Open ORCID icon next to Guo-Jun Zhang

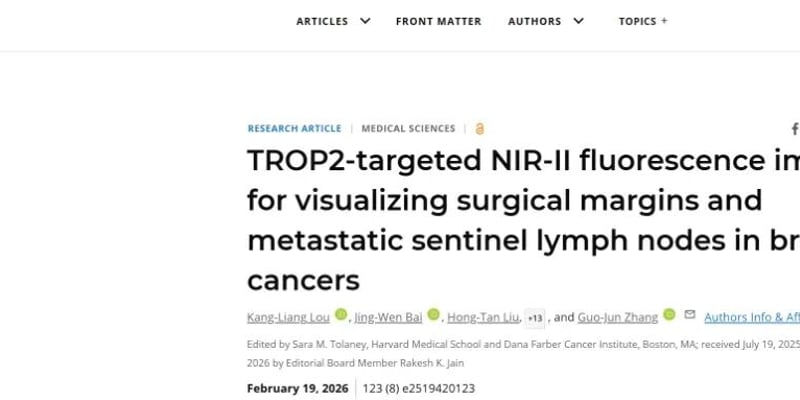coord(669,315)
